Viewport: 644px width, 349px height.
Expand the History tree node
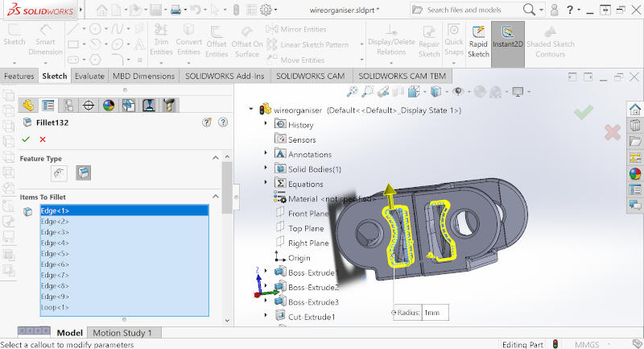click(266, 123)
